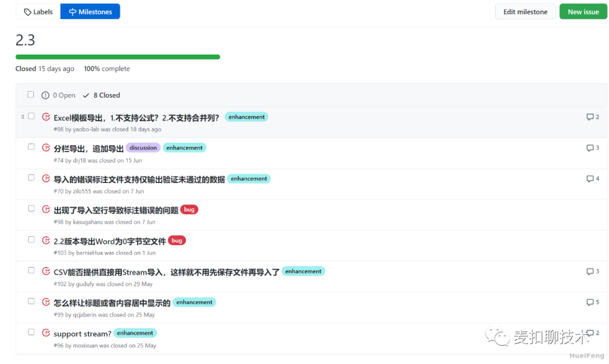
Task: Click the signpost icon in Milestones tab
Action: pos(73,12)
